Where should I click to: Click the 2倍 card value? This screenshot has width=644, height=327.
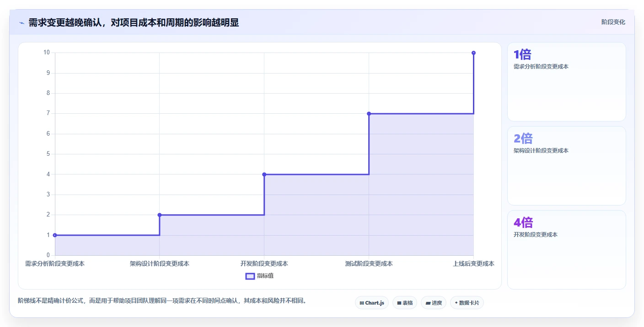[x=523, y=138]
